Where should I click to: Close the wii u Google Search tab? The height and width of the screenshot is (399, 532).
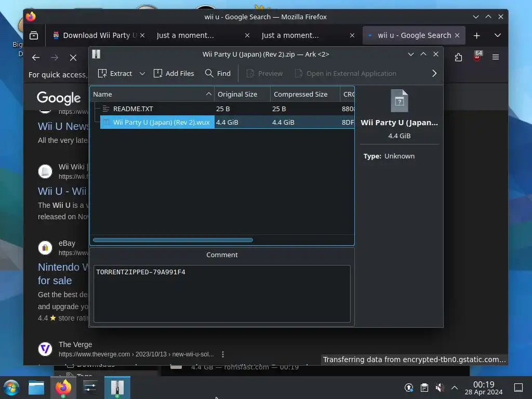[457, 35]
